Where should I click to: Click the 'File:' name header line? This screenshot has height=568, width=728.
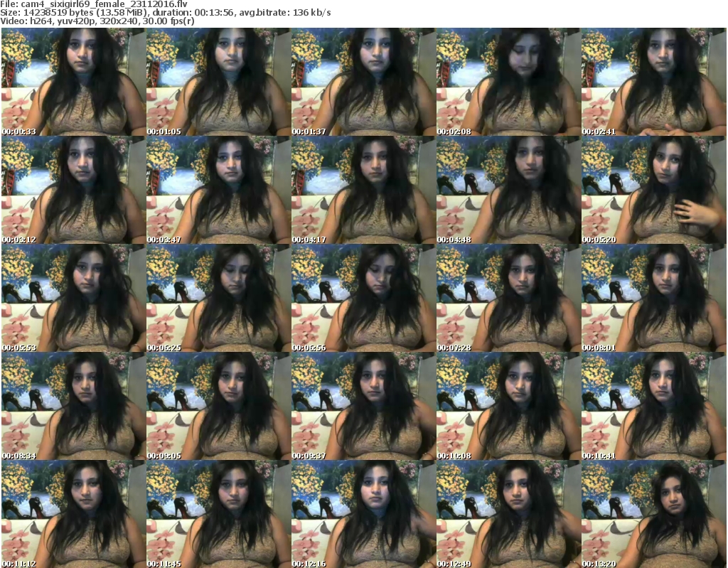click(94, 4)
